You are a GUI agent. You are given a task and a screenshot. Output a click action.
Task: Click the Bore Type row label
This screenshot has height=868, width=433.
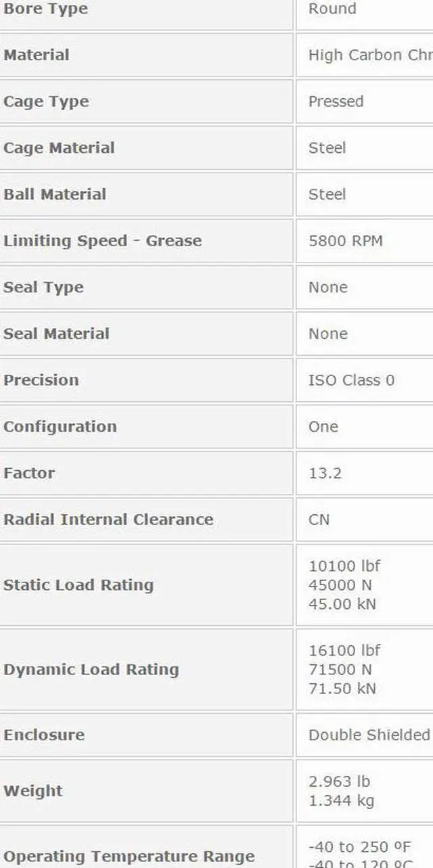46,9
